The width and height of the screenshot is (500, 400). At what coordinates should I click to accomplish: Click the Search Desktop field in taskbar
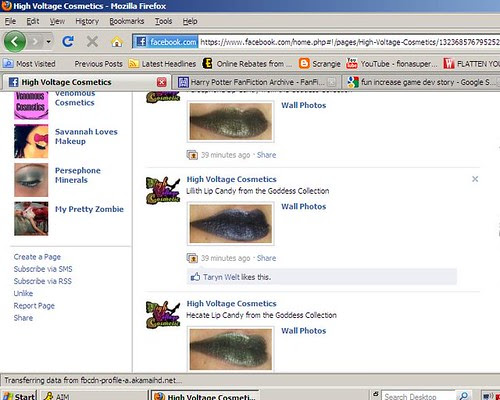point(418,396)
